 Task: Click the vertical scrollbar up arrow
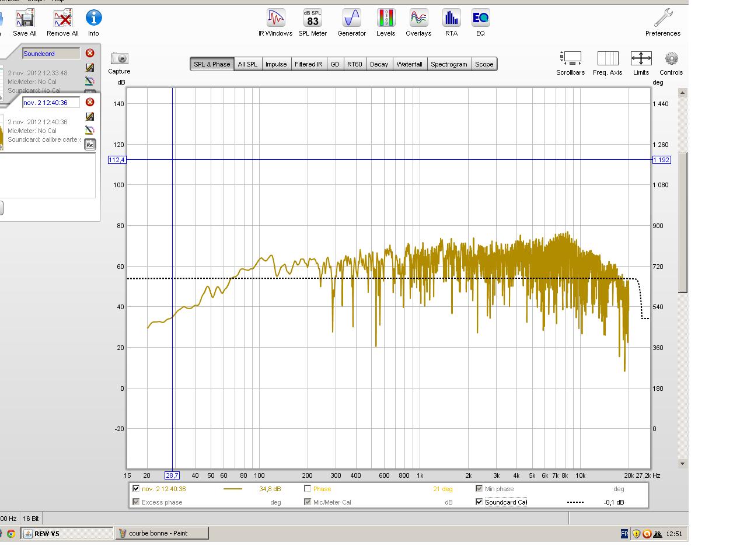click(682, 93)
